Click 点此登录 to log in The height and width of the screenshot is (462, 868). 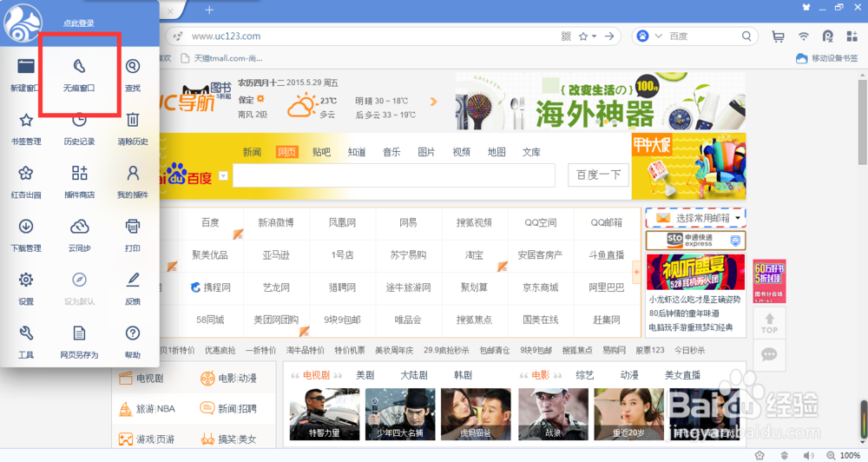tap(79, 23)
